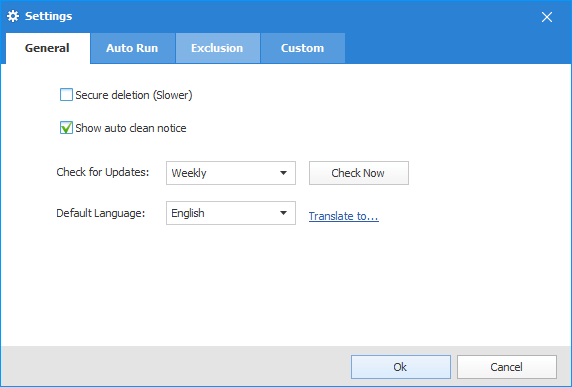
Task: Click the 'Show auto clean notice' label text
Action: click(131, 128)
